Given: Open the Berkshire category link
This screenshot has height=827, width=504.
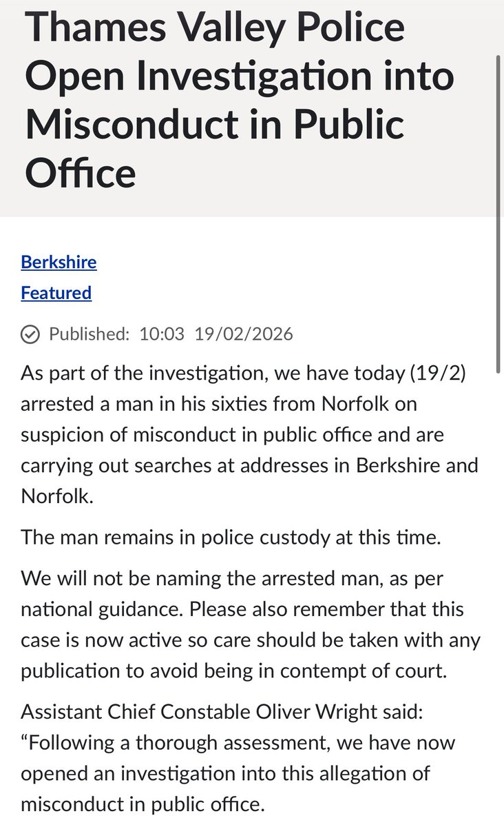Looking at the screenshot, I should (59, 262).
